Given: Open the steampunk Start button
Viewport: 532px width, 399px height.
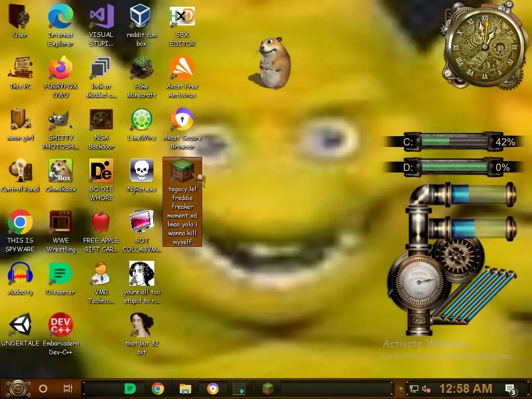Looking at the screenshot, I should pyautogui.click(x=19, y=389).
